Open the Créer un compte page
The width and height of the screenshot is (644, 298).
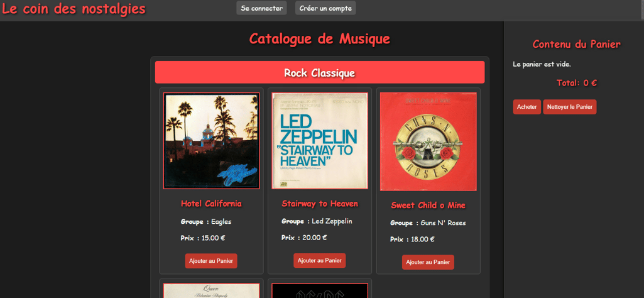(x=325, y=8)
